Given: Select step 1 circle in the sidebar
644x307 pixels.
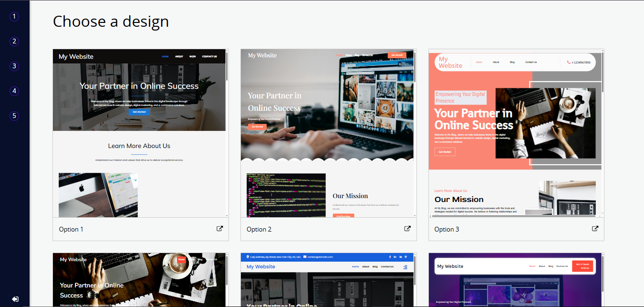Looking at the screenshot, I should 14,16.
